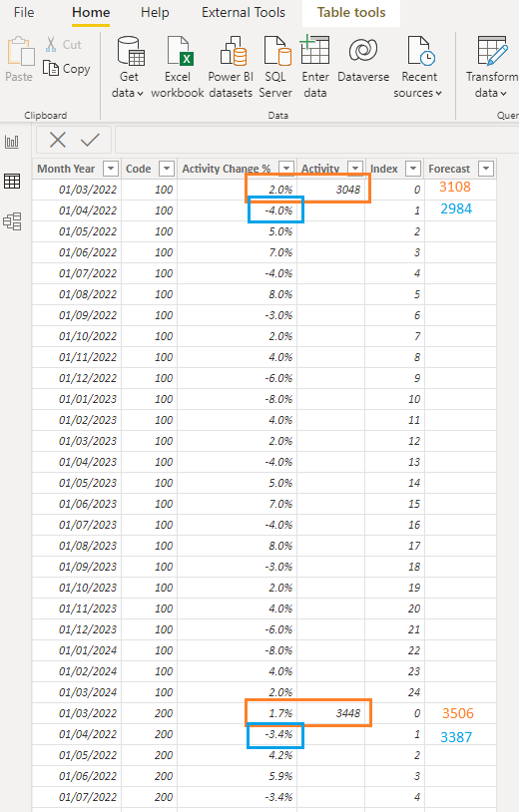Switch to Report view in sidebar
Image resolution: width=523 pixels, height=812 pixels.
pos(12,141)
